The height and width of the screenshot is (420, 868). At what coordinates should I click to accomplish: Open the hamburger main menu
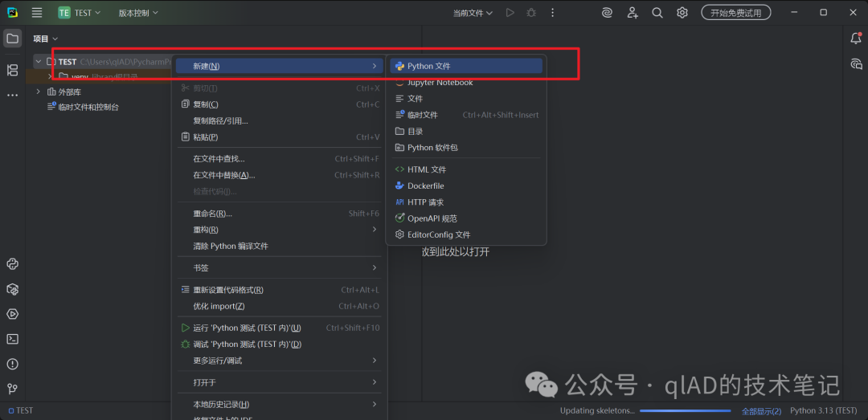(x=37, y=12)
